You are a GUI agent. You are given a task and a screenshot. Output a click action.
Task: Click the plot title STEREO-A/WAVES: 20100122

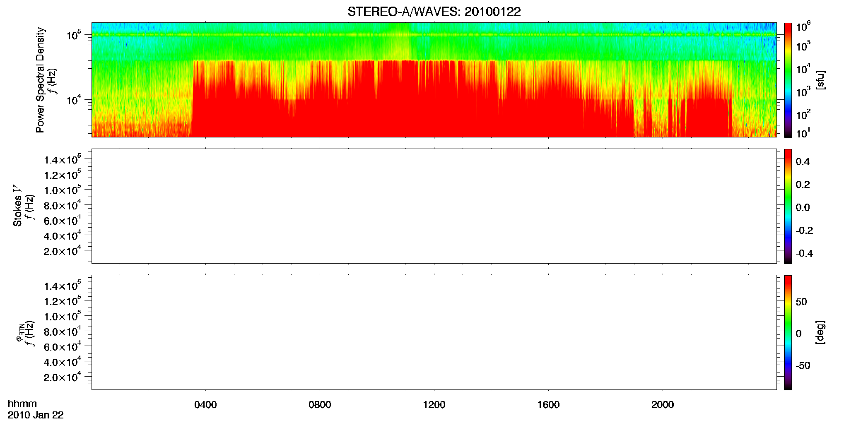(434, 12)
